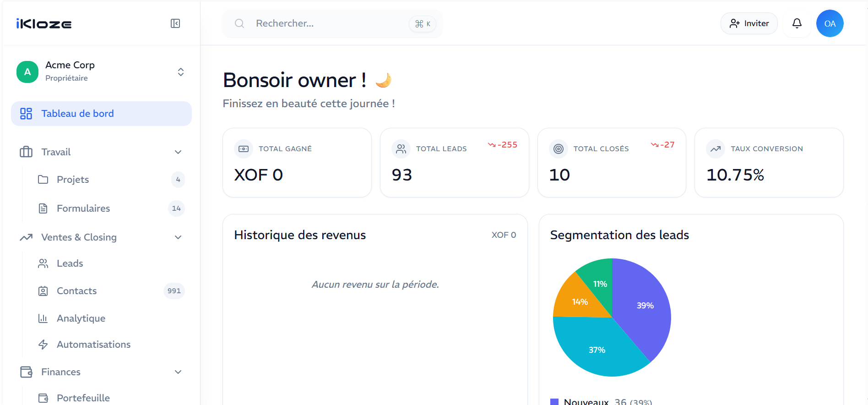Click the 10.75% conversion value
This screenshot has height=405, width=868.
tap(735, 175)
